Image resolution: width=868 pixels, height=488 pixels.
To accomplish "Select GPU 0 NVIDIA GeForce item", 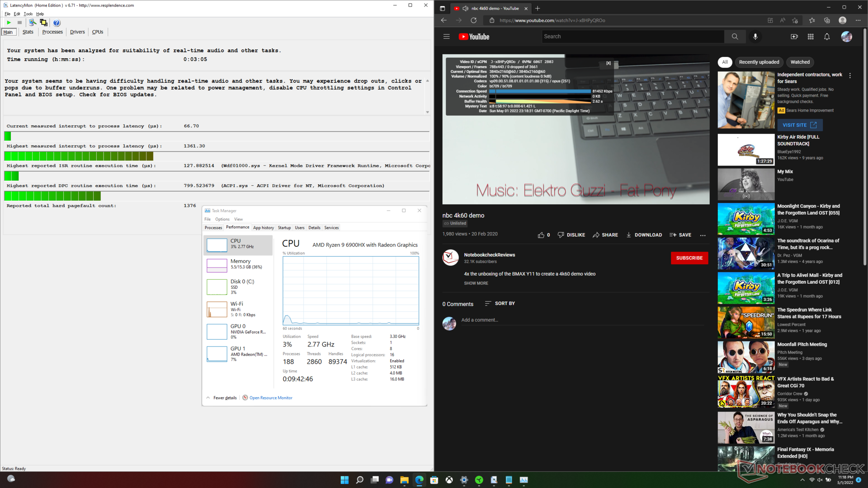I will point(238,331).
